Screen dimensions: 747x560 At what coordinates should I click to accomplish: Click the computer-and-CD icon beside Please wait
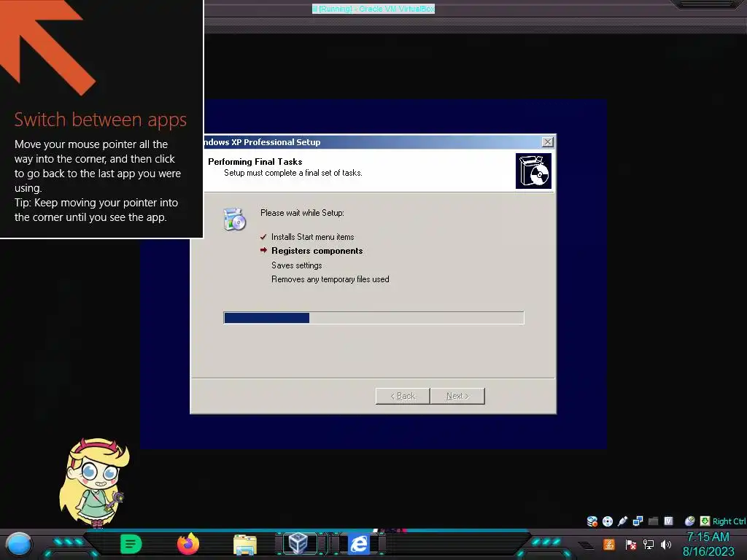point(234,219)
